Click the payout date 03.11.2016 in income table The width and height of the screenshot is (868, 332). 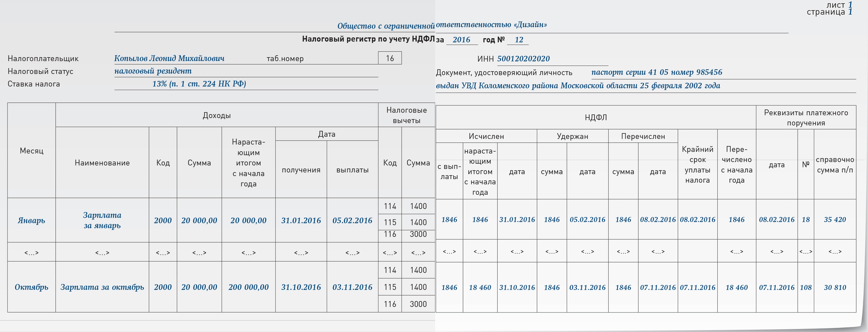(352, 287)
